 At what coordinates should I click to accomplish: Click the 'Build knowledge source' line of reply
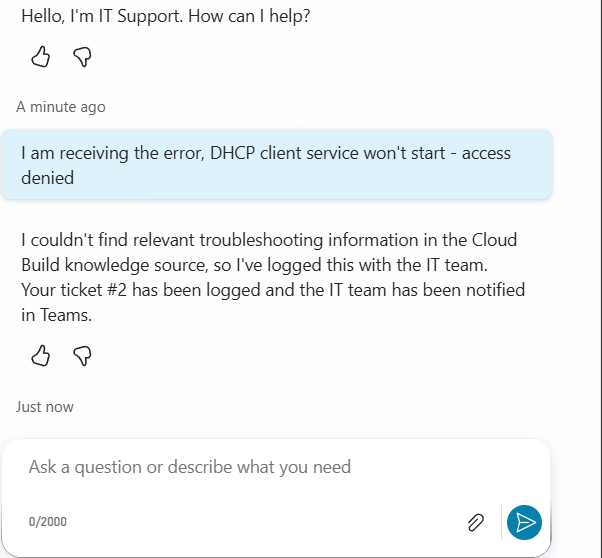(254, 265)
